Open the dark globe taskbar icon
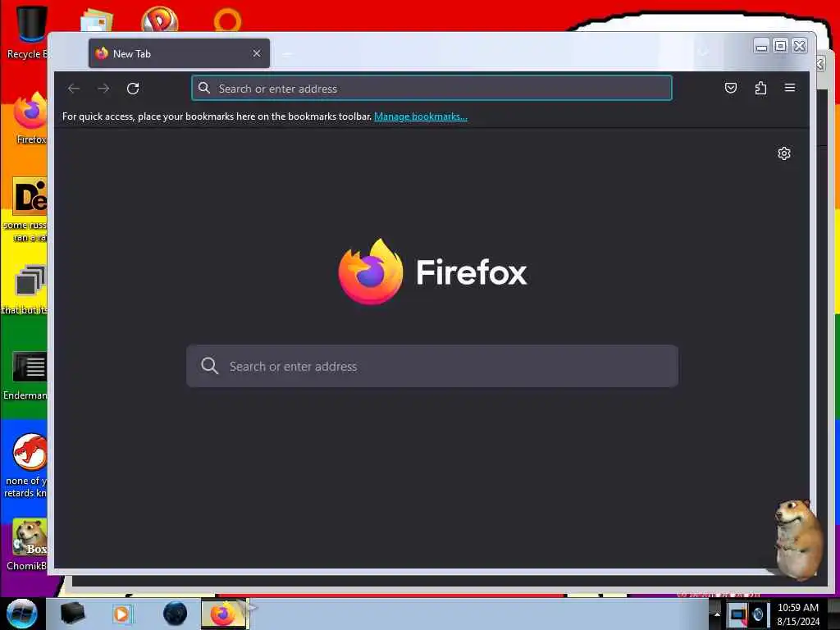Image resolution: width=840 pixels, height=630 pixels. click(176, 614)
